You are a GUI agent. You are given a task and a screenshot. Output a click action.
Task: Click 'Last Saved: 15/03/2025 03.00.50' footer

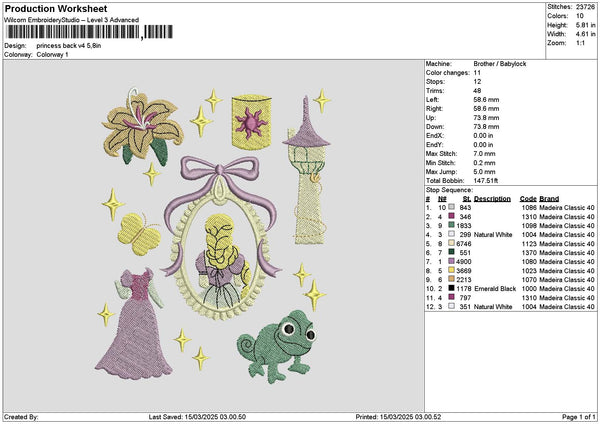click(x=197, y=417)
